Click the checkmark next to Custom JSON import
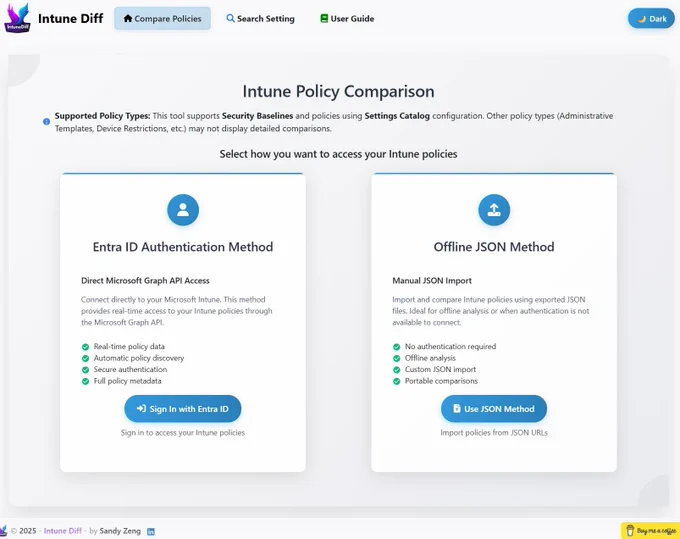 [x=396, y=369]
